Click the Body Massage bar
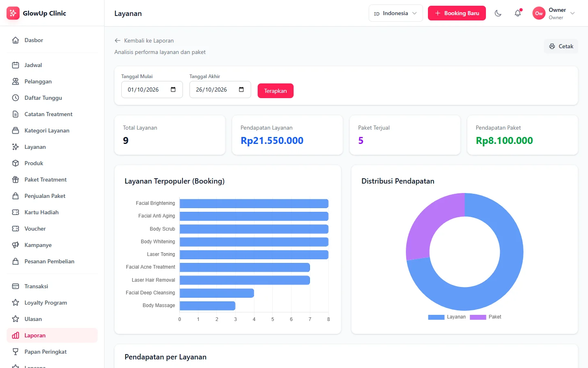 pos(207,305)
